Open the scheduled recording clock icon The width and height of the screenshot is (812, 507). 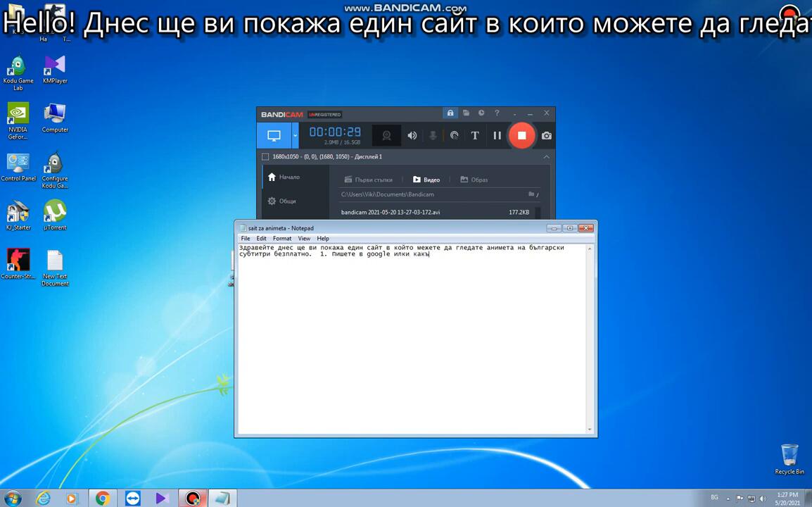pyautogui.click(x=481, y=113)
